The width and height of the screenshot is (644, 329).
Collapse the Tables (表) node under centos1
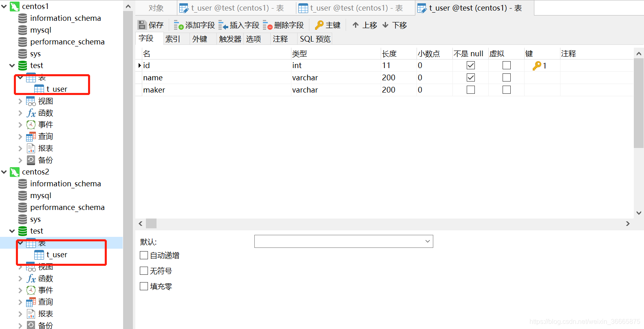(x=20, y=77)
